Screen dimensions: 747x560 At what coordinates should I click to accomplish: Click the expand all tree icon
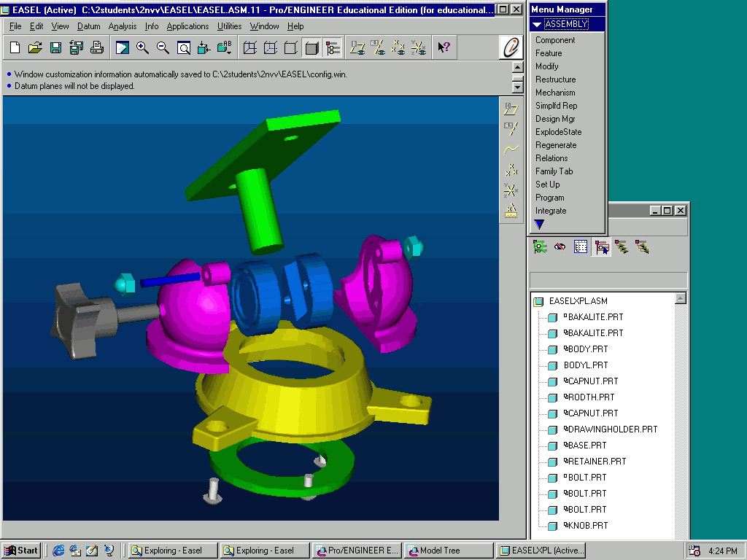pyautogui.click(x=622, y=246)
